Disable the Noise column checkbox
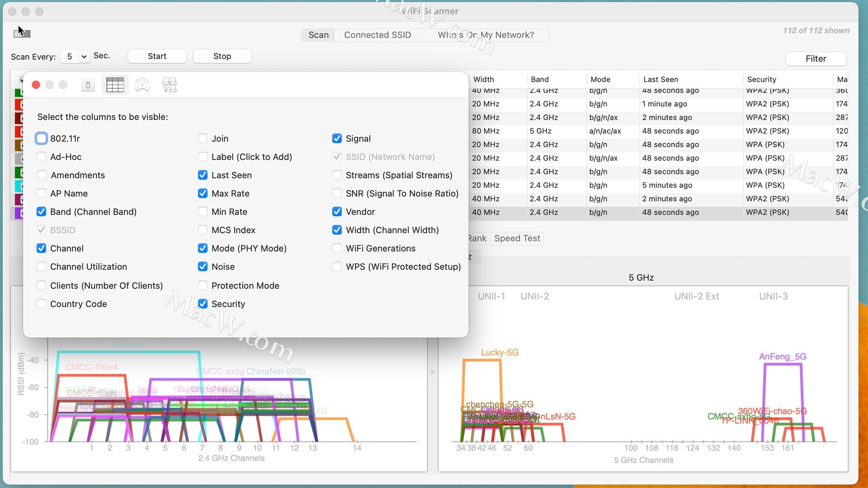Viewport: 868px width, 488px height. tap(203, 267)
